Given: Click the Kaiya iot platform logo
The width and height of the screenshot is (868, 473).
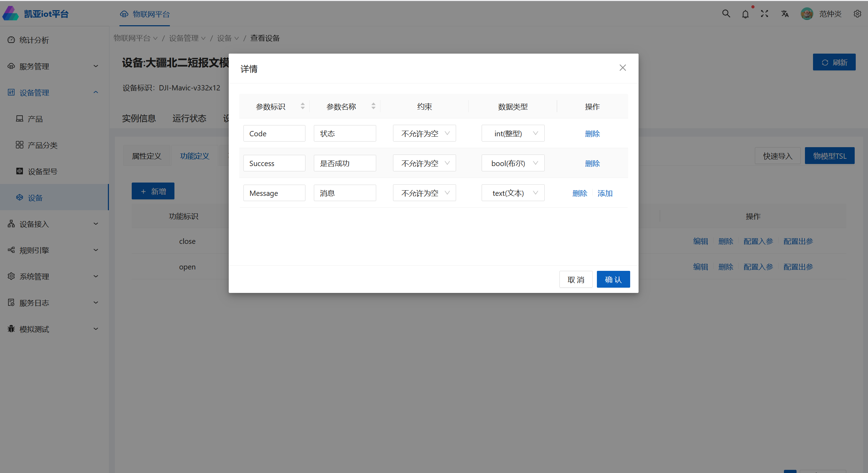Looking at the screenshot, I should (x=11, y=13).
